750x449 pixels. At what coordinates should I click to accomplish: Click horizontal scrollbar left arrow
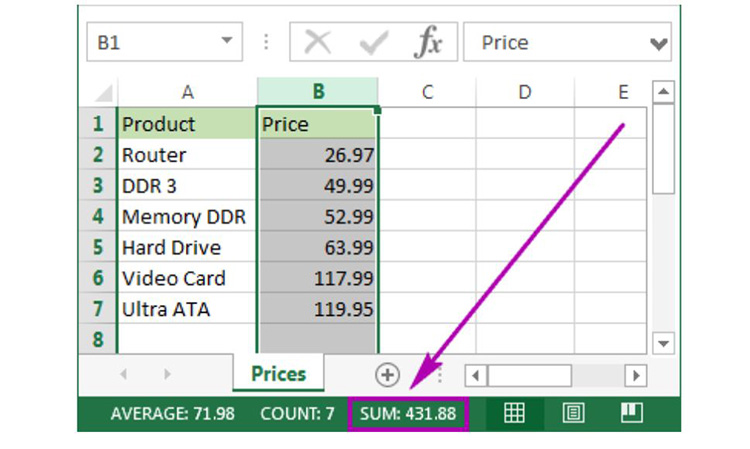[475, 375]
